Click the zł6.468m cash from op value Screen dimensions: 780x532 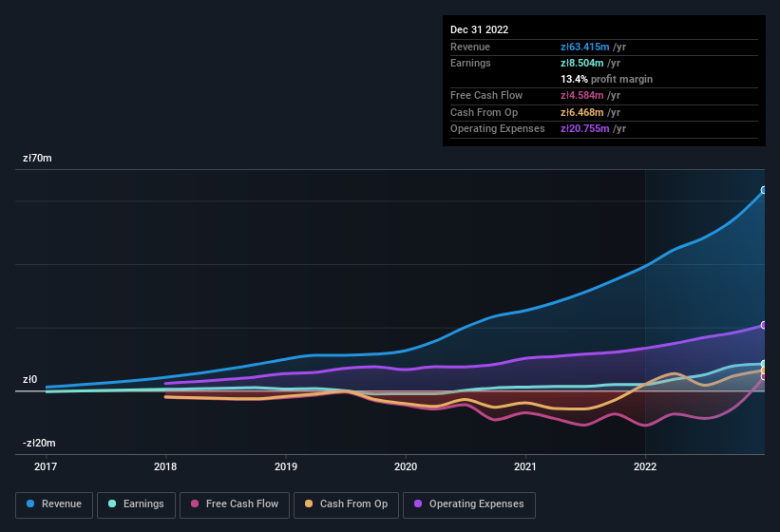tap(582, 112)
